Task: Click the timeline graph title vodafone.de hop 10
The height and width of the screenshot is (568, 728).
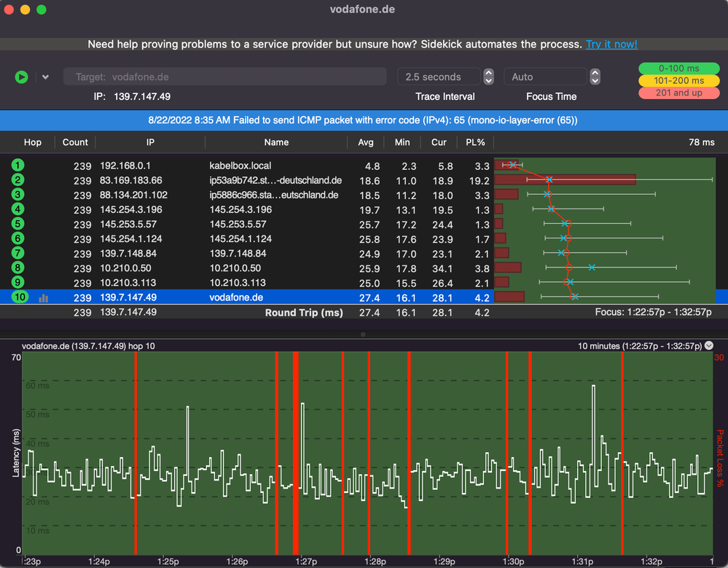Action: coord(88,346)
